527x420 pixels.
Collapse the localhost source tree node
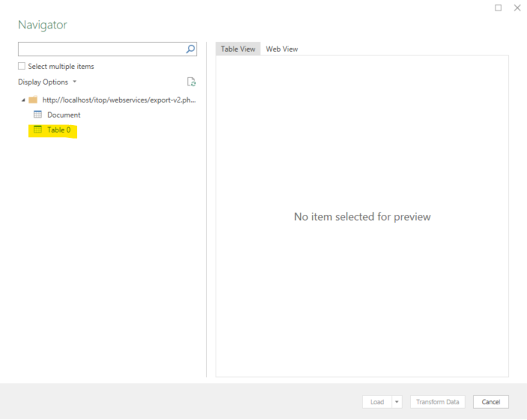tap(22, 100)
